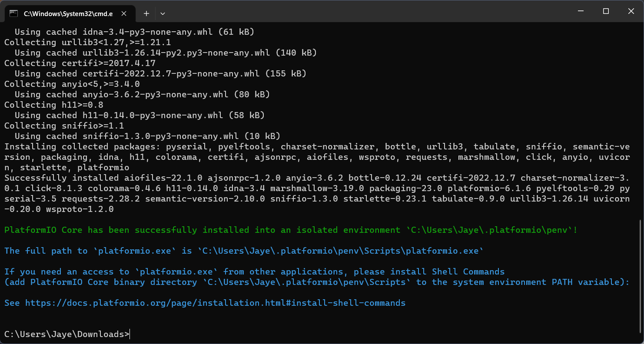
Task: Click 'Collecting sniffio>=1.1' line
Action: click(x=64, y=126)
